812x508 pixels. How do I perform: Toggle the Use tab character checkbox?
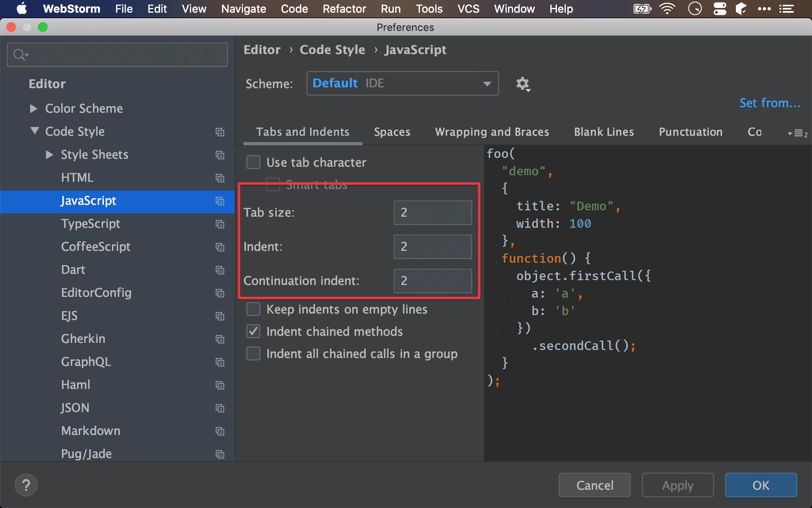coord(253,163)
